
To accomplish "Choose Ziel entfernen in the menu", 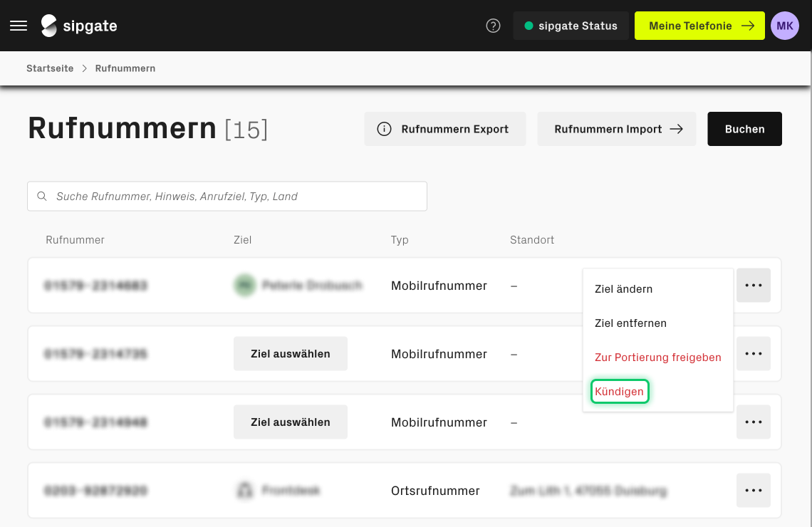I will tap(630, 323).
